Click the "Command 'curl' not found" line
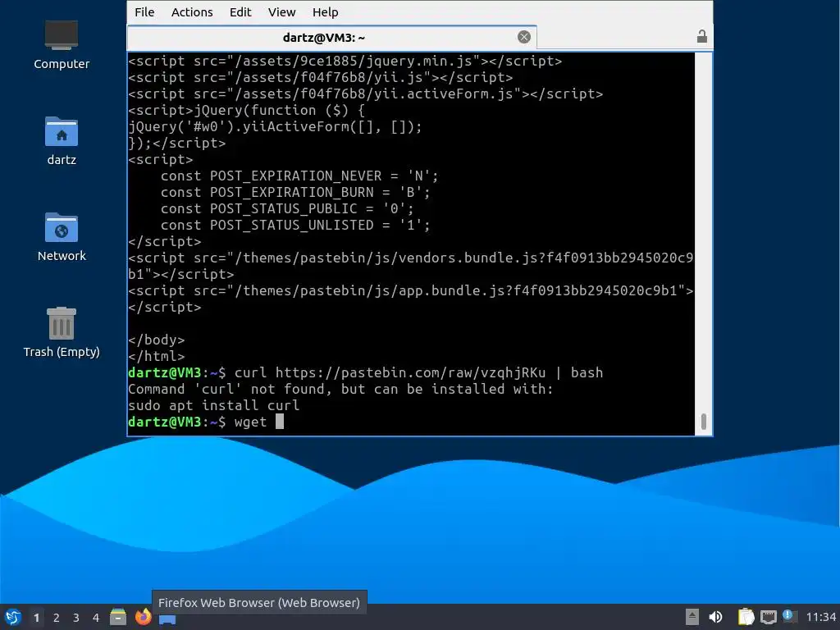Screen dimensions: 840x630 [x=340, y=389]
